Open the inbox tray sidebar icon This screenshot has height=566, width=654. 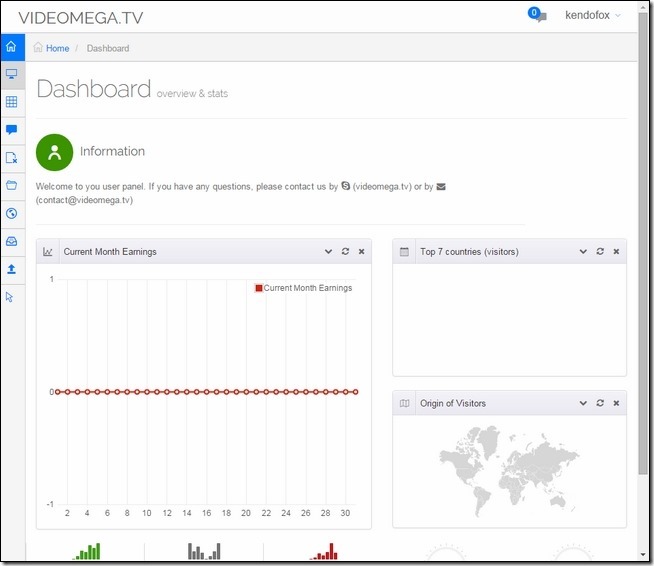pyautogui.click(x=11, y=241)
